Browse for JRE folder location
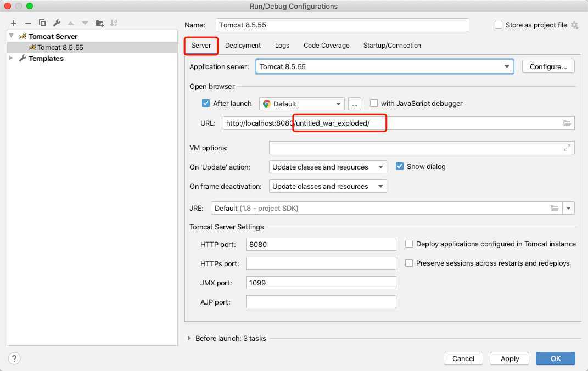Screen dimensions: 588x371 [x=555, y=209]
